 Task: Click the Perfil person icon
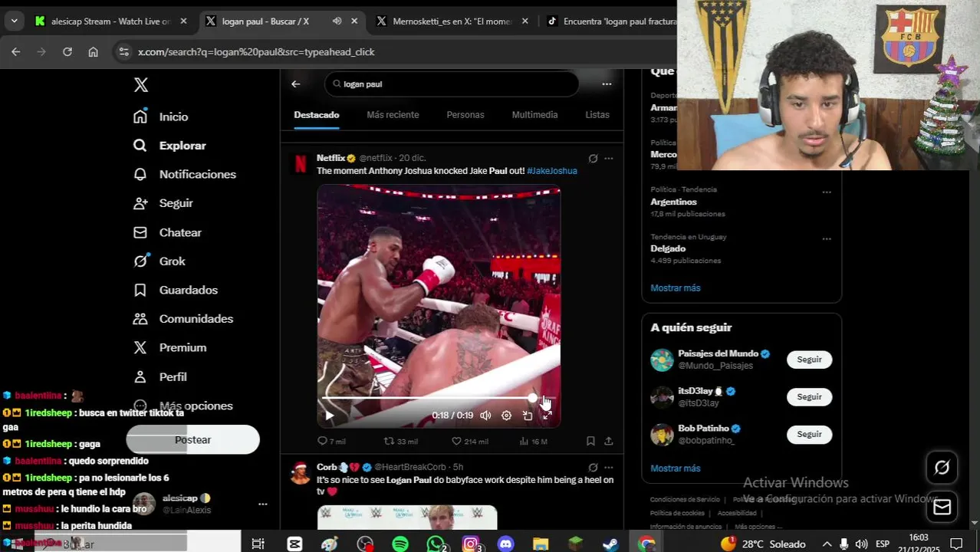[x=140, y=376]
